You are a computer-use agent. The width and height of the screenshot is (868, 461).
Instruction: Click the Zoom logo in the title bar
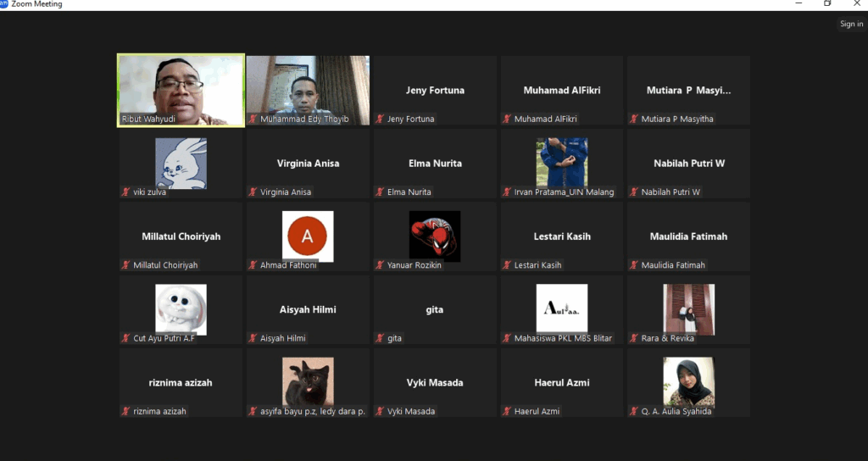[x=4, y=4]
